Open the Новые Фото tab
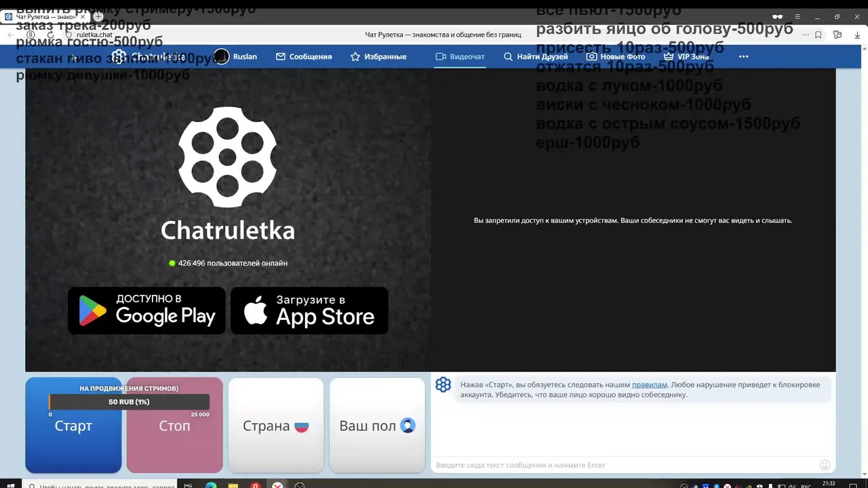868x488 pixels. click(616, 56)
